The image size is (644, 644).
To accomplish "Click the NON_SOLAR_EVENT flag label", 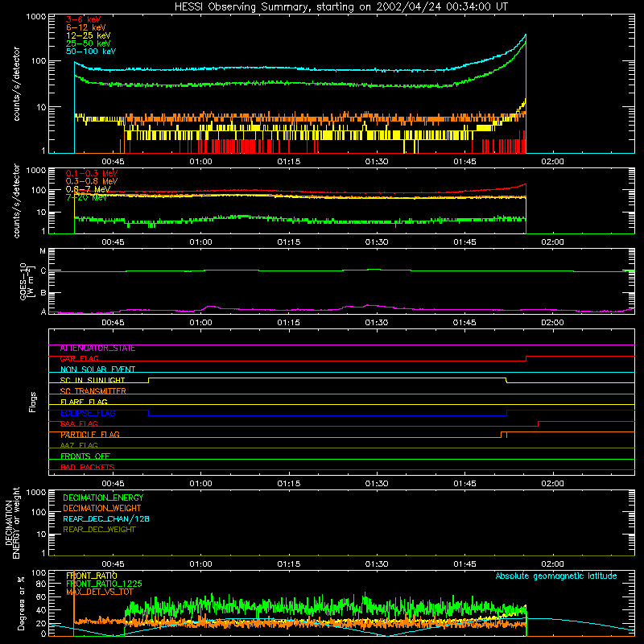I will [97, 369].
